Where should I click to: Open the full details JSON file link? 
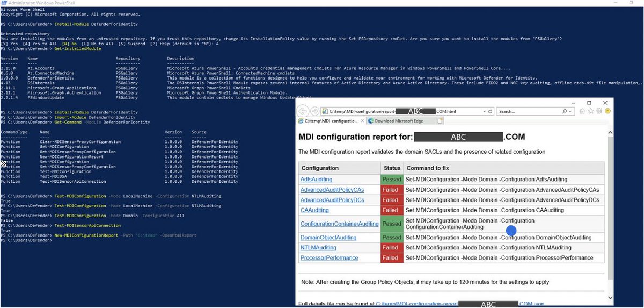pos(459,304)
